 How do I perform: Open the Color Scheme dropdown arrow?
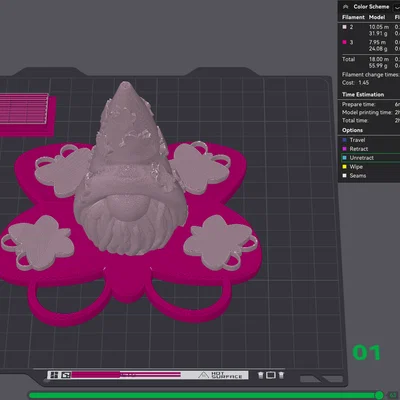[397, 7]
